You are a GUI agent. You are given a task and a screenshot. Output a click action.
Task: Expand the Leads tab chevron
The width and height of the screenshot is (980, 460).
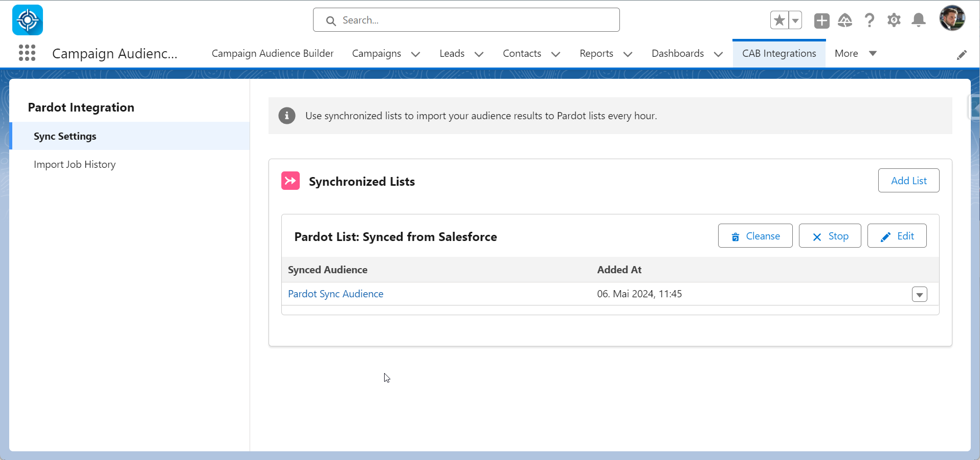tap(479, 54)
